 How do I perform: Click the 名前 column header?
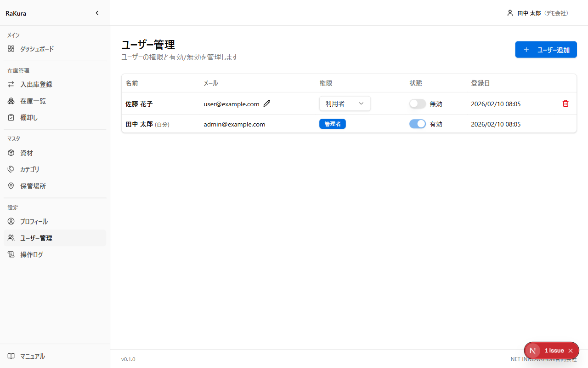[x=132, y=83]
